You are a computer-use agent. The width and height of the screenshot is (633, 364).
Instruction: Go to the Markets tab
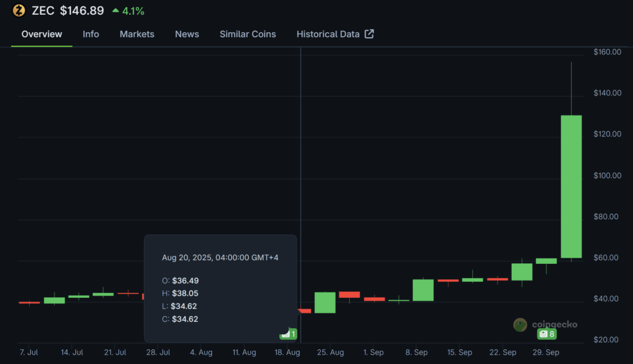point(137,34)
